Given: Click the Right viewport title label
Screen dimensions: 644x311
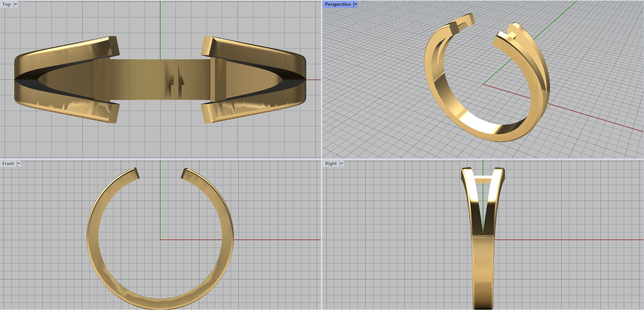Looking at the screenshot, I should (330, 164).
